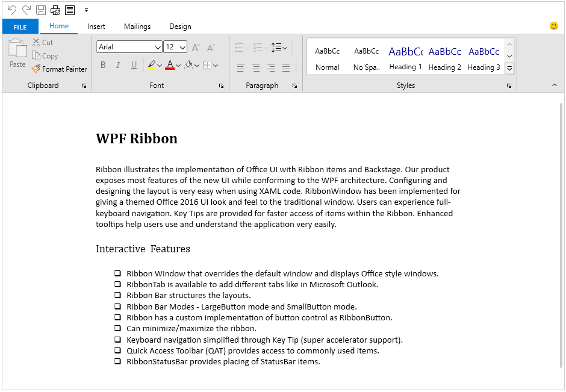Screen dimensions: 566x392
Task: Apply the No Spacing style
Action: tap(366, 58)
